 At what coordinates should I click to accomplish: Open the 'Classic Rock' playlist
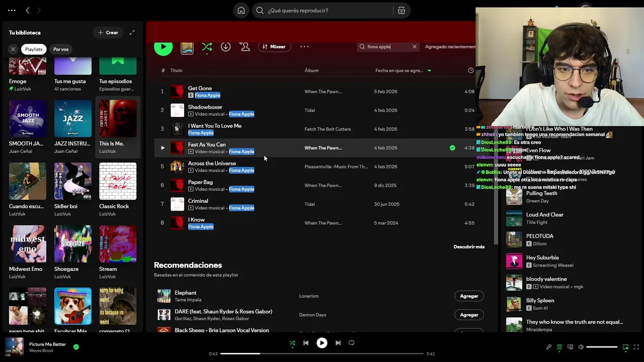118,190
